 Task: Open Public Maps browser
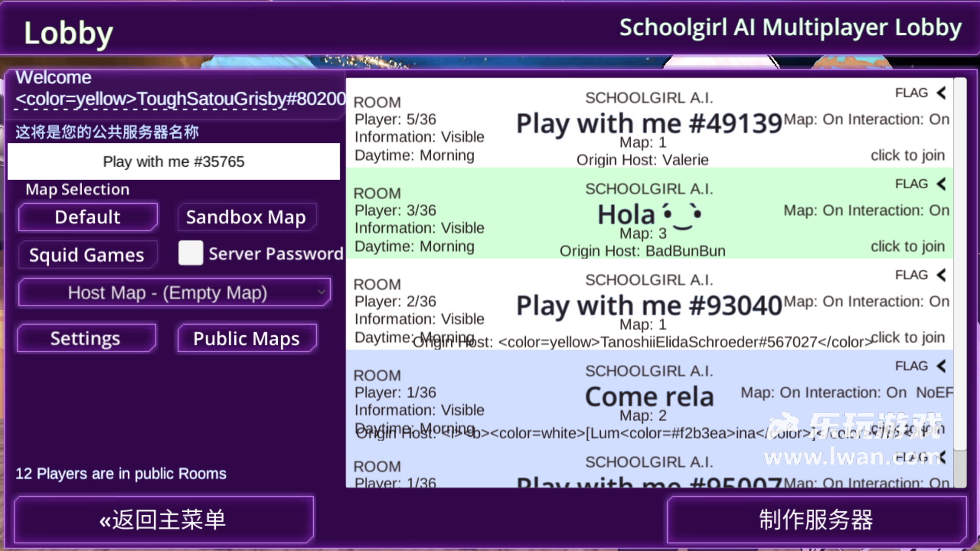click(246, 338)
